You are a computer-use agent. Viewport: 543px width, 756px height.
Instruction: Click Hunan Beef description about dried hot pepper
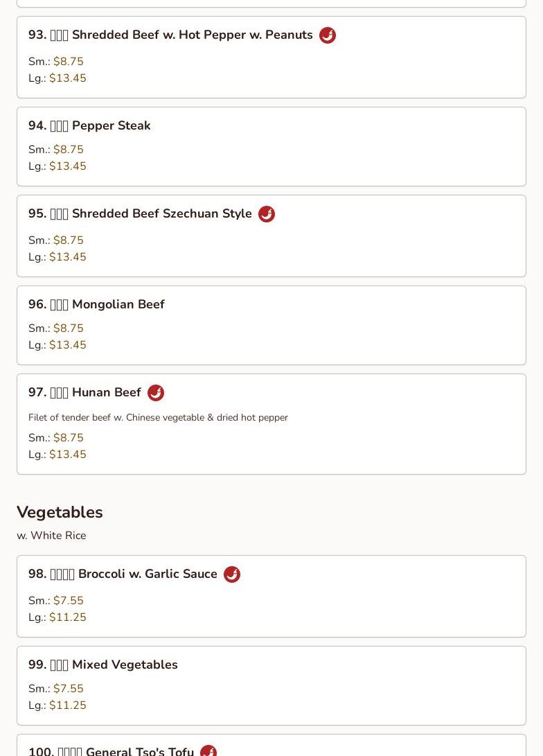(x=158, y=418)
